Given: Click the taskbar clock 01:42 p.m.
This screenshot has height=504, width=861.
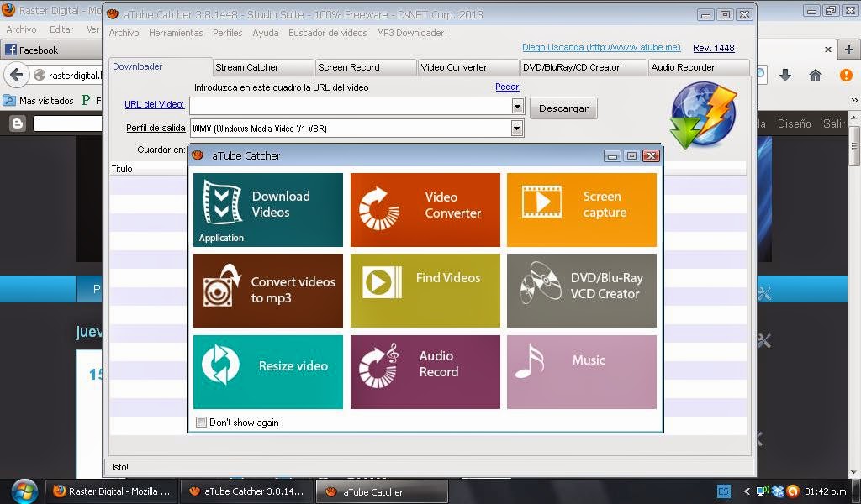Looking at the screenshot, I should click(827, 491).
